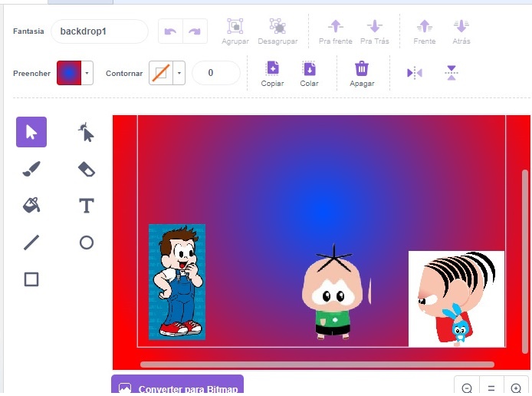Viewport: 532px width, 396px height.
Task: Select the boy in blue overalls image
Action: point(177,282)
